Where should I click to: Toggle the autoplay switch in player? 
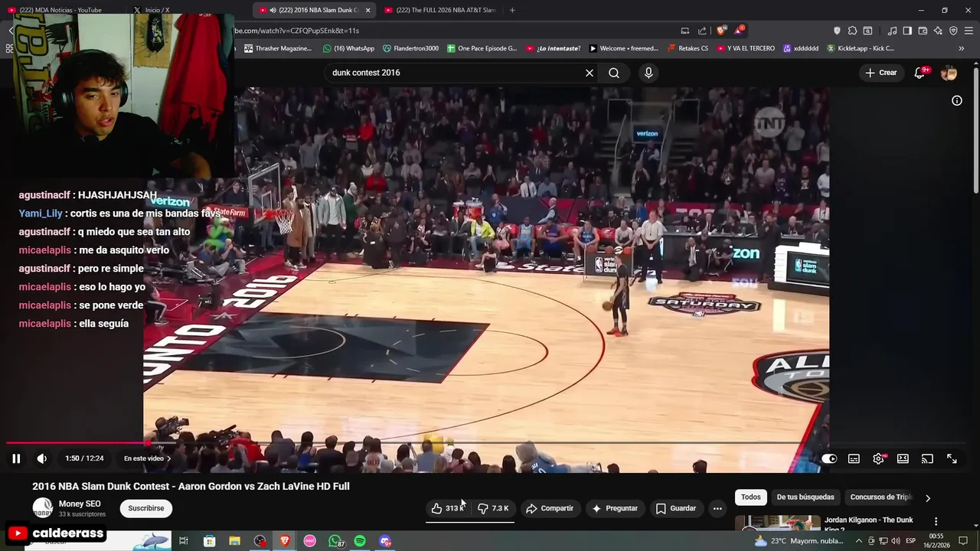(x=829, y=458)
